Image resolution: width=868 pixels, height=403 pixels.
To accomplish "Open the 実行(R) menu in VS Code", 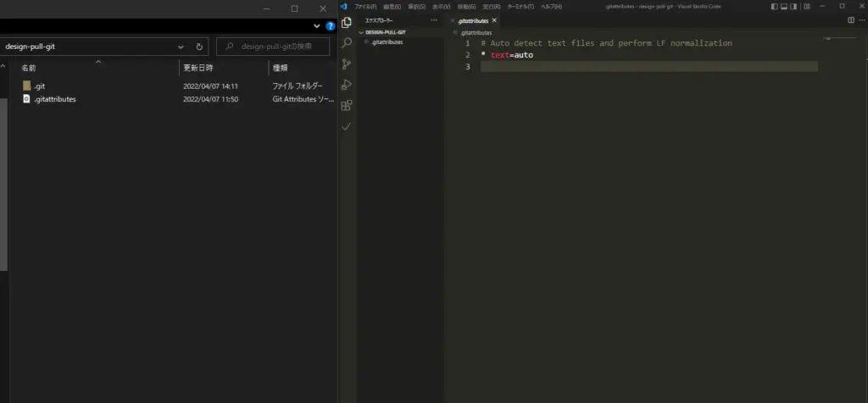I will (x=491, y=7).
